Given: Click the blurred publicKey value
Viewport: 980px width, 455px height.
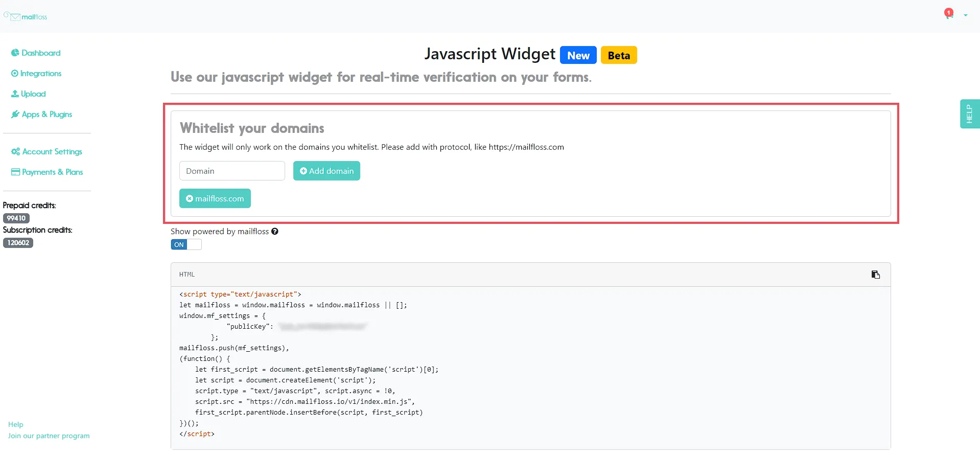Looking at the screenshot, I should [x=323, y=327].
